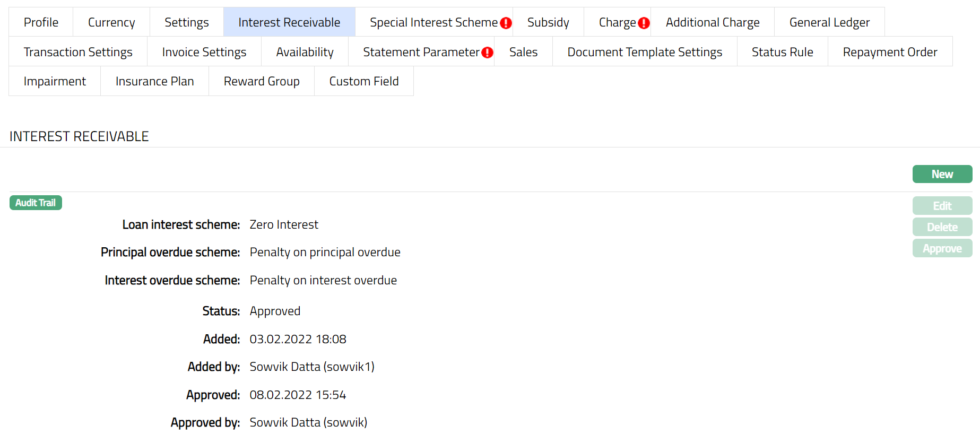Switch to the Insurance Plan tab
This screenshot has height=443, width=980.
pos(154,81)
